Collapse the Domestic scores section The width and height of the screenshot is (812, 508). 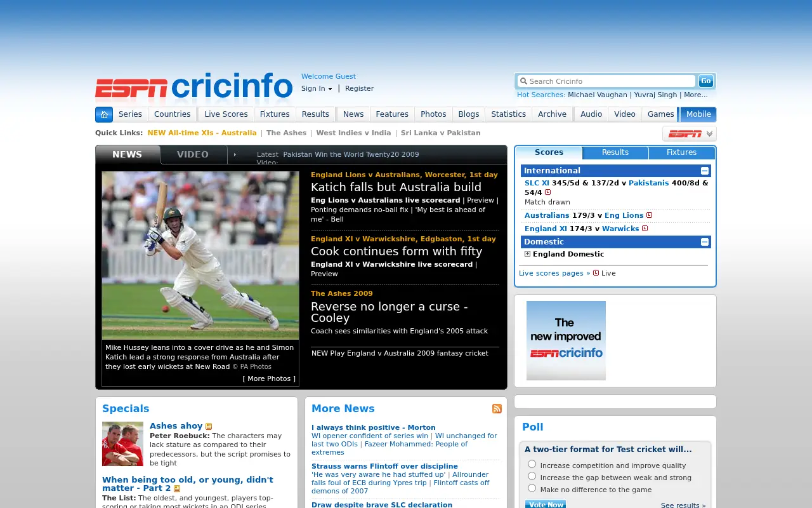pos(704,242)
